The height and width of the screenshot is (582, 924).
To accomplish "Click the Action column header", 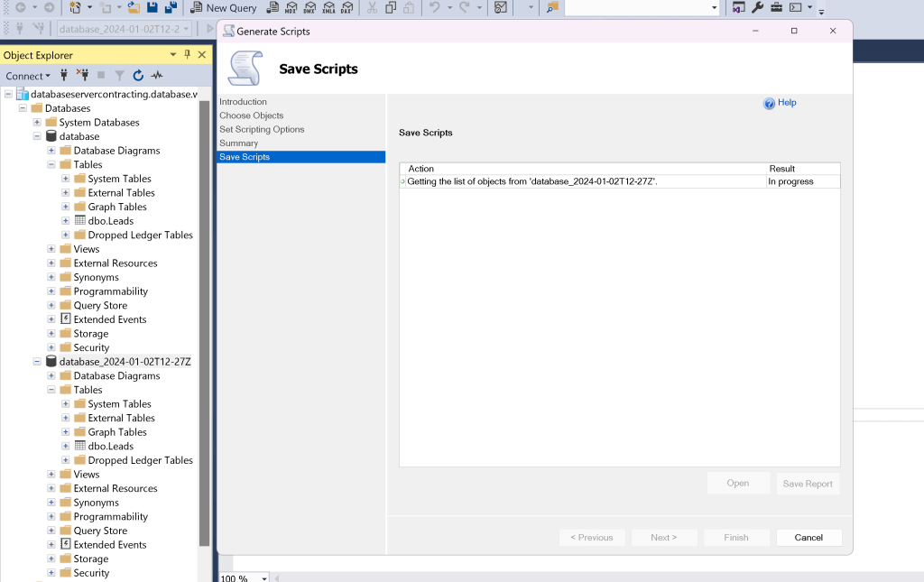I will coord(584,169).
